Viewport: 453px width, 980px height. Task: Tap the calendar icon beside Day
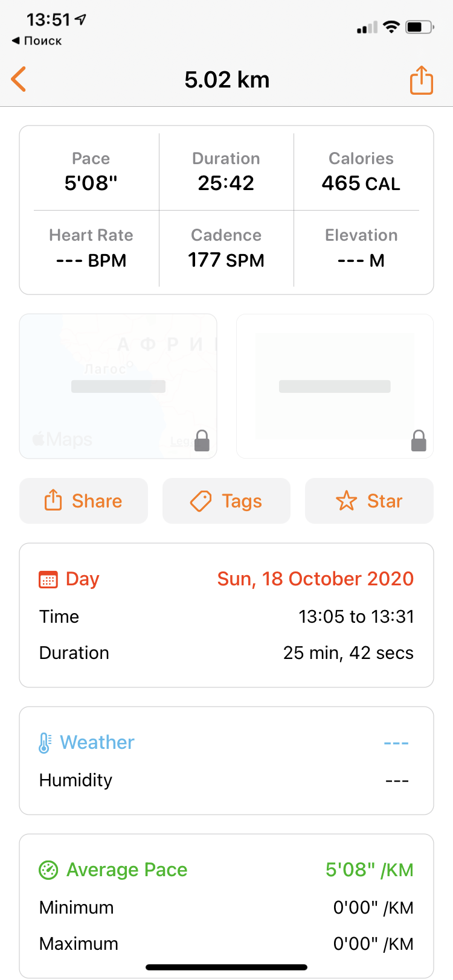tap(48, 579)
